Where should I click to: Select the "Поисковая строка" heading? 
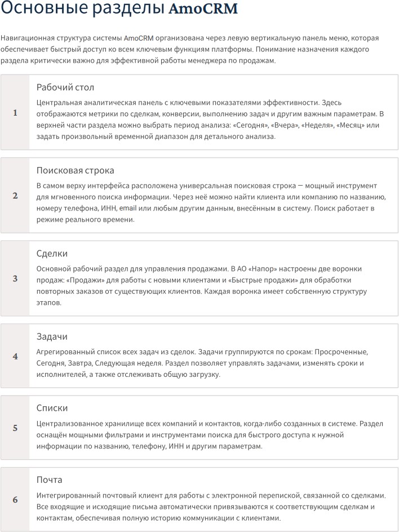[76, 170]
